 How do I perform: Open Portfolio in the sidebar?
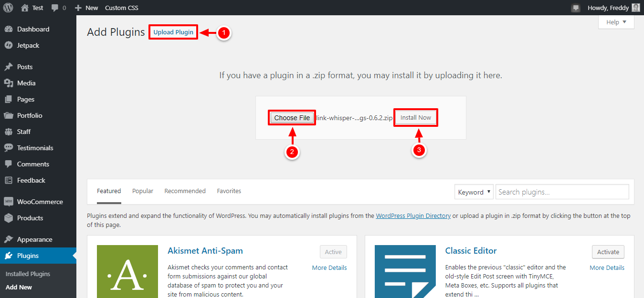click(x=38, y=115)
